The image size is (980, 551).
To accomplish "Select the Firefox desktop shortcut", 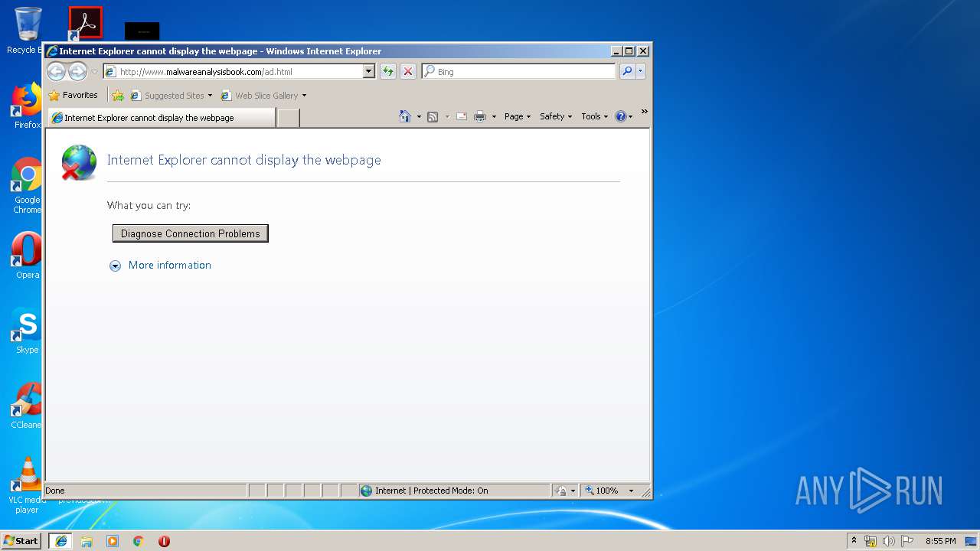I will click(x=27, y=106).
